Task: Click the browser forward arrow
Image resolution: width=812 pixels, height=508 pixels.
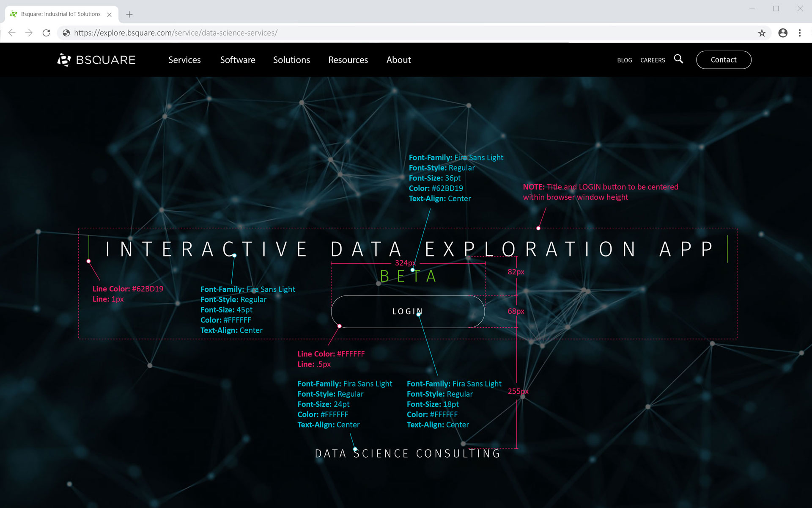Action: (29, 33)
